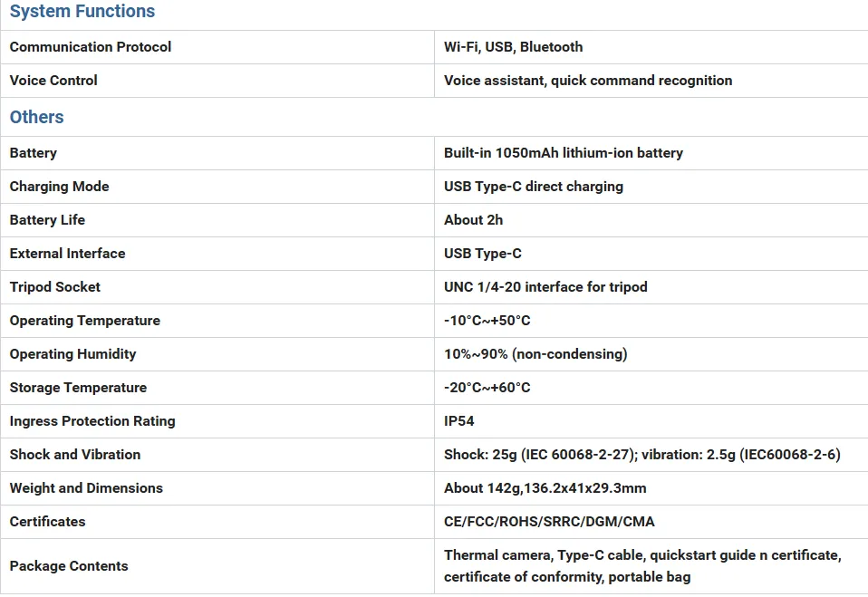Click the Wi-Fi, USB, Bluetooth value
The height and width of the screenshot is (597, 868).
513,47
